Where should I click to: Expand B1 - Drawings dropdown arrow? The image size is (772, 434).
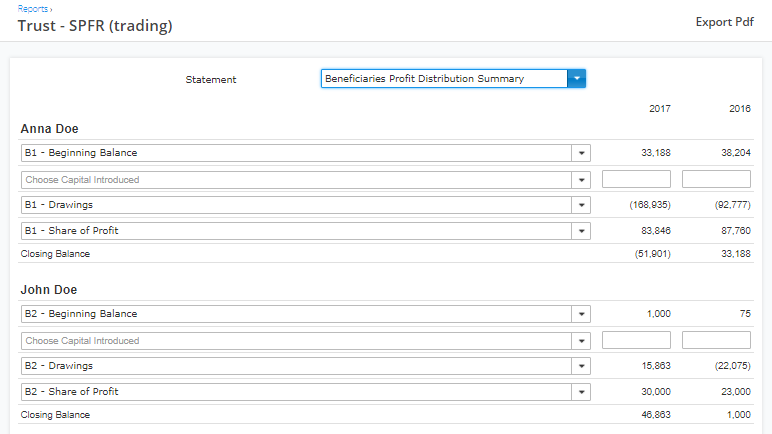(x=581, y=205)
